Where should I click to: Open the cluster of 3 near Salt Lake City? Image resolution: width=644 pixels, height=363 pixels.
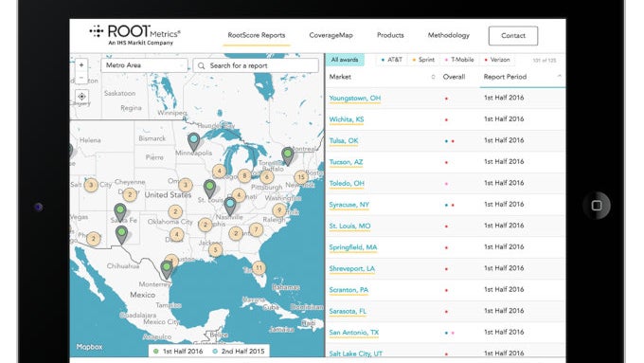pyautogui.click(x=91, y=185)
